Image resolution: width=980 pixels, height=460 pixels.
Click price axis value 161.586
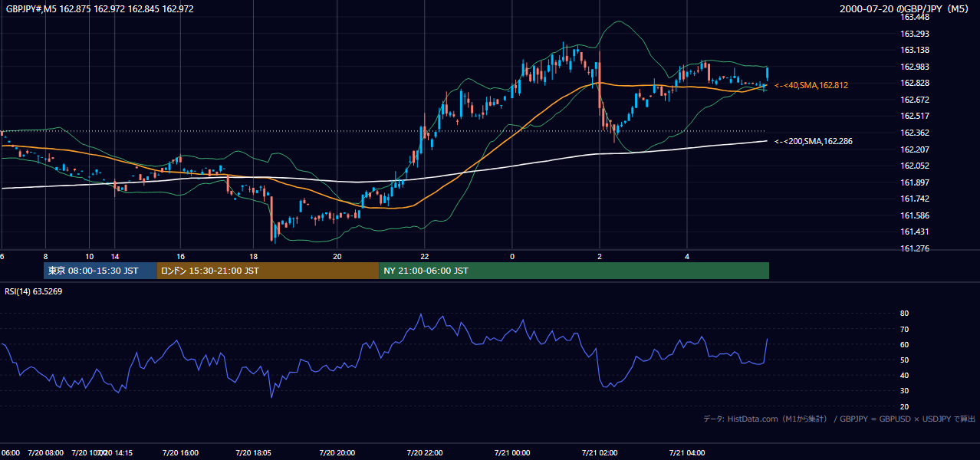tap(915, 215)
